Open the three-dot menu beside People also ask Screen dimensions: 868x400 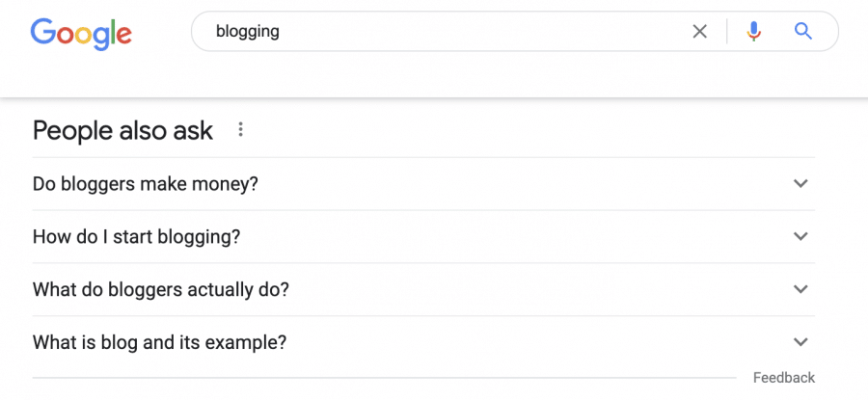tap(240, 129)
